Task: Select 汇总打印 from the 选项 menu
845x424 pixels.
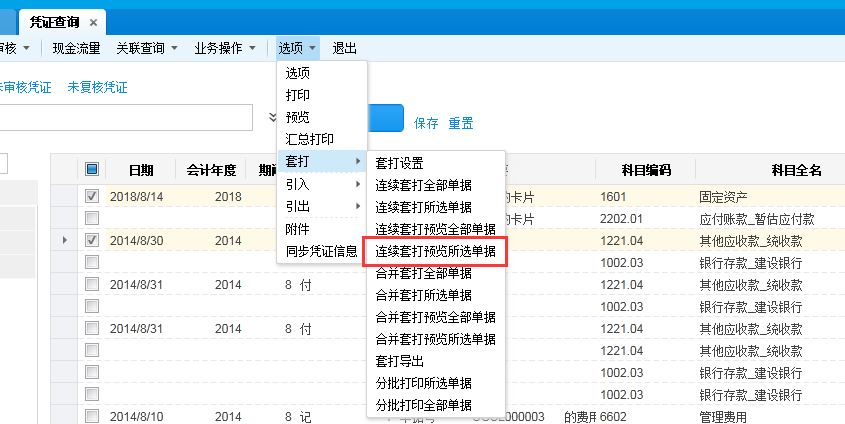Action: pyautogui.click(x=309, y=139)
